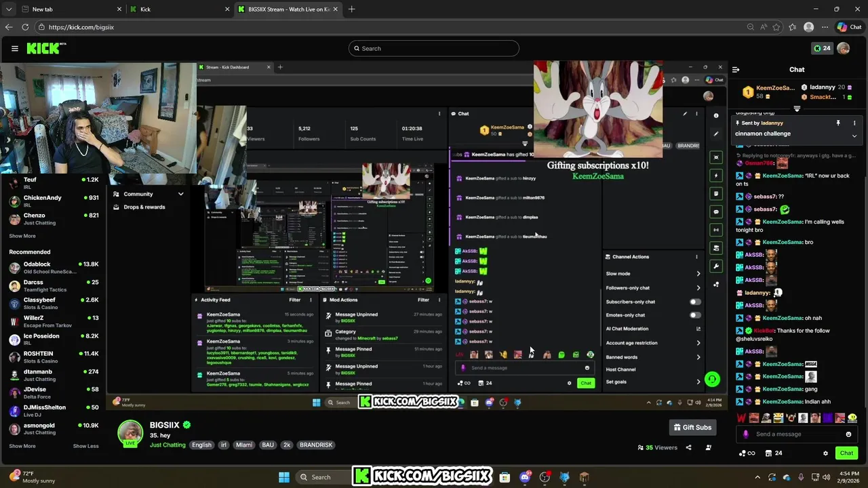868x488 pixels.
Task: Go back in browser history
Action: pos(8,27)
